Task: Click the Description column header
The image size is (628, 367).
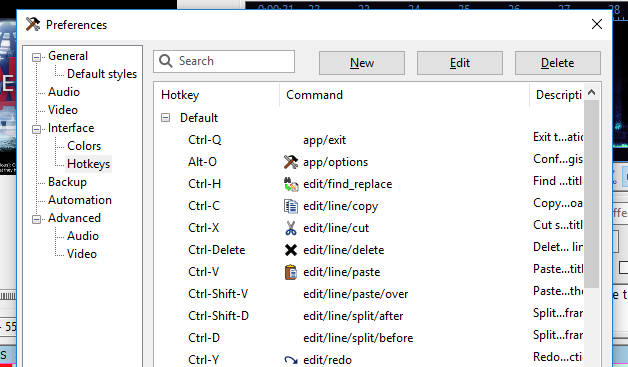Action: [x=557, y=95]
